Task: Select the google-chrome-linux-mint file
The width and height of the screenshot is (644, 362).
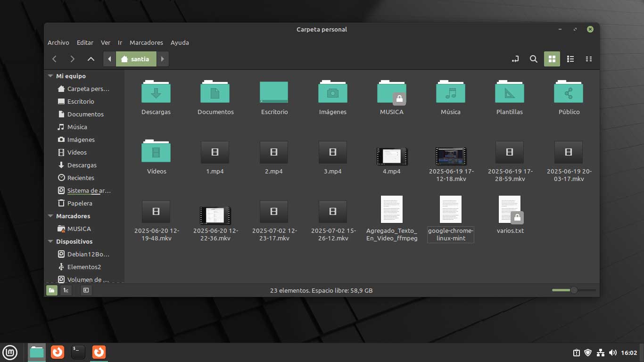Action: click(451, 209)
